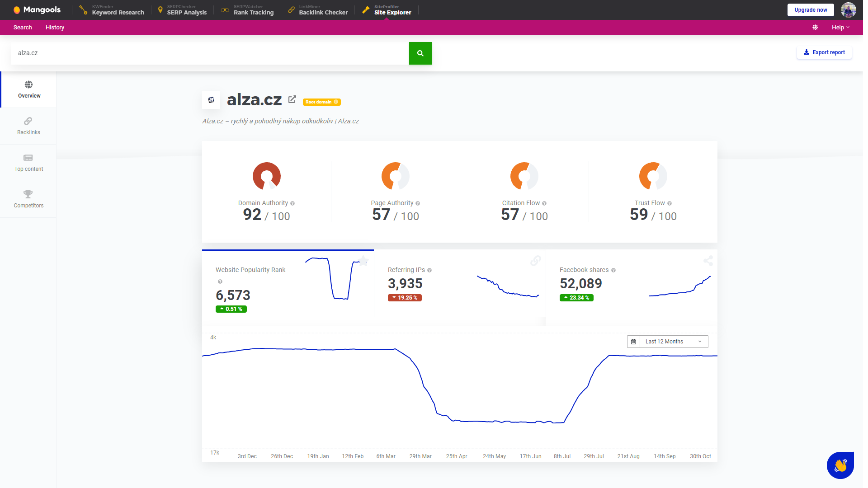Open the chat wave widget

840,465
